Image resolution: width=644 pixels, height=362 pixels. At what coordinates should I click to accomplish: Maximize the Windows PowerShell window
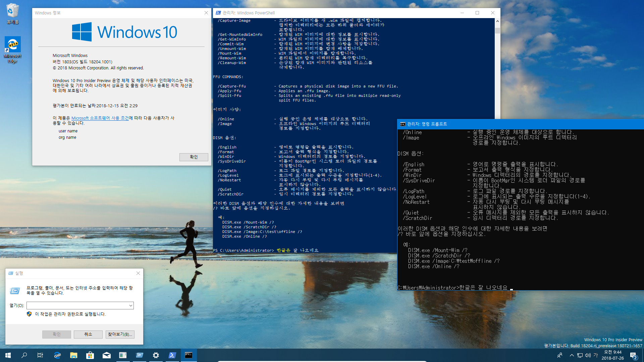point(477,13)
